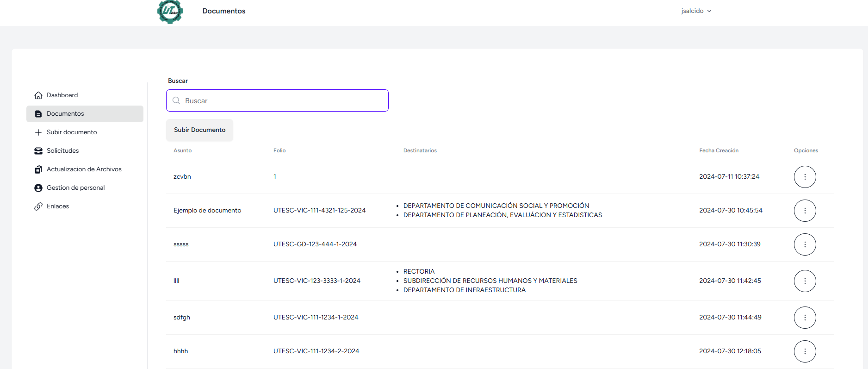This screenshot has height=369, width=868.
Task: Click folio UTESC-VIC-111-4321-125-2024
Action: coord(319,211)
